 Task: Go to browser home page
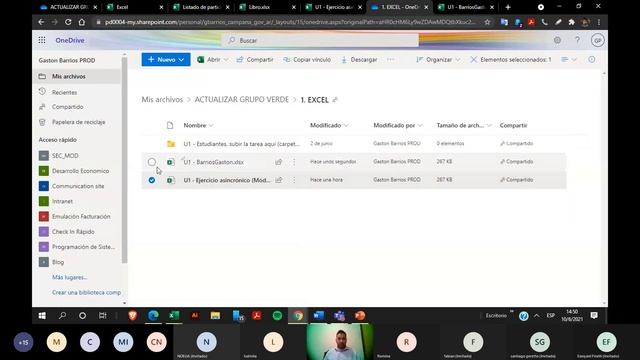[82, 22]
